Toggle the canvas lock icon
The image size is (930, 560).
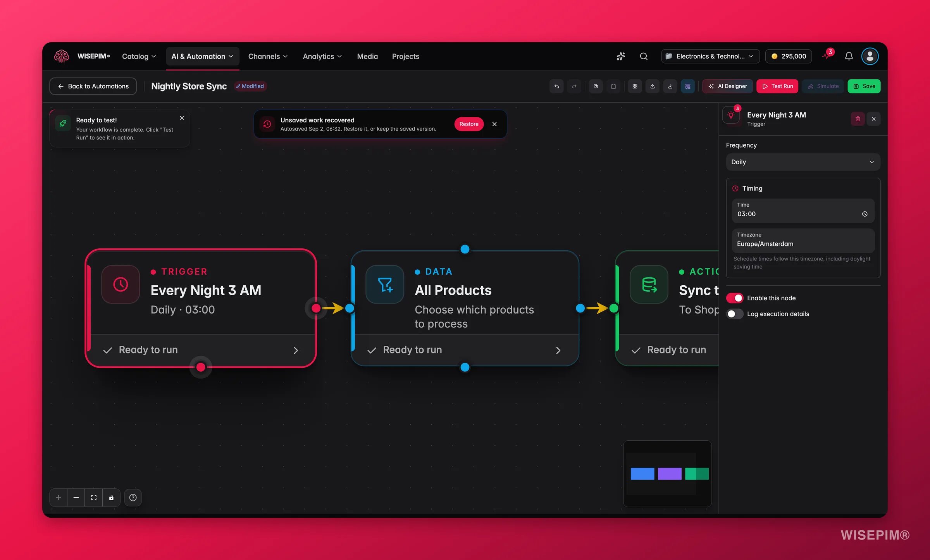point(111,498)
